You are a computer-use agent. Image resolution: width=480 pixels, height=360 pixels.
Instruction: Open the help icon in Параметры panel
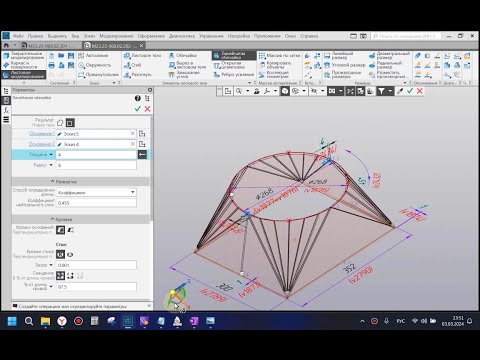click(138, 98)
